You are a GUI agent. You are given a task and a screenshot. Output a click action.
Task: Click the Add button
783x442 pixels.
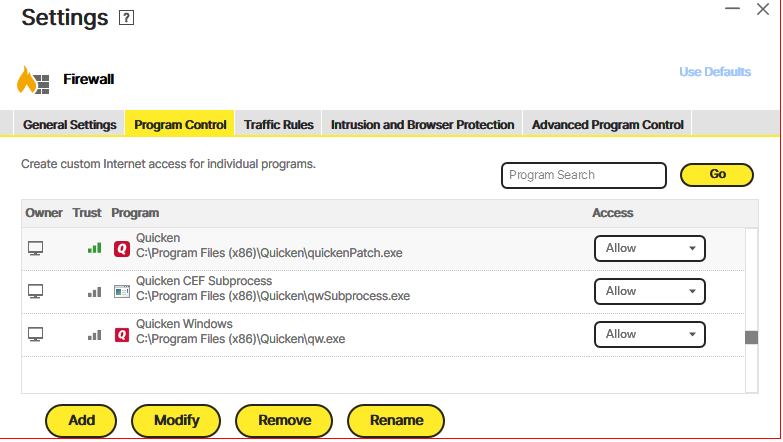point(81,421)
